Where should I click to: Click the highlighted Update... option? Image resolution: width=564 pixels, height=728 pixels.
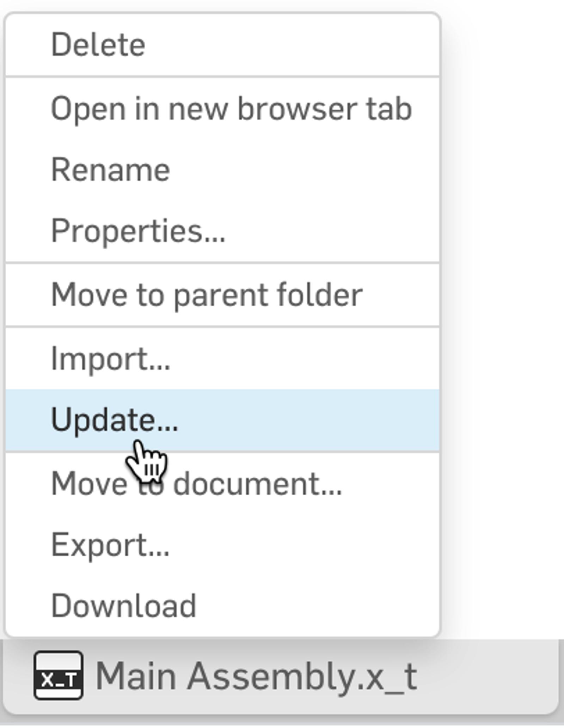[x=115, y=420]
